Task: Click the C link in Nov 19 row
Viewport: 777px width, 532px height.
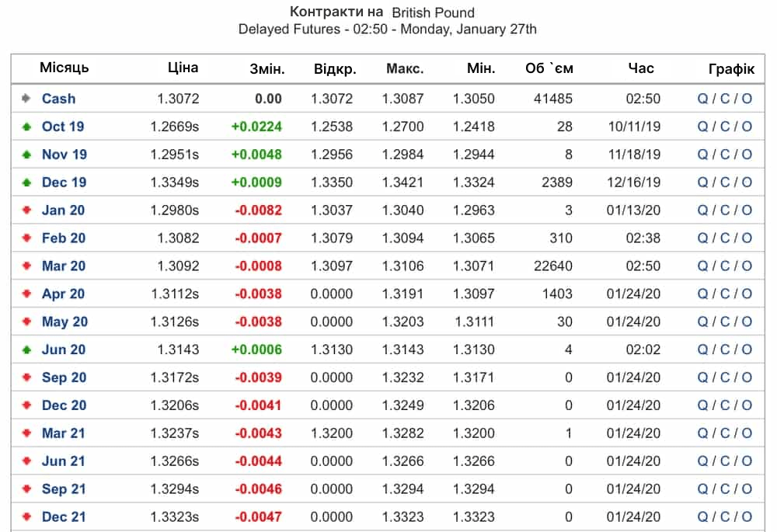Action: pyautogui.click(x=724, y=154)
